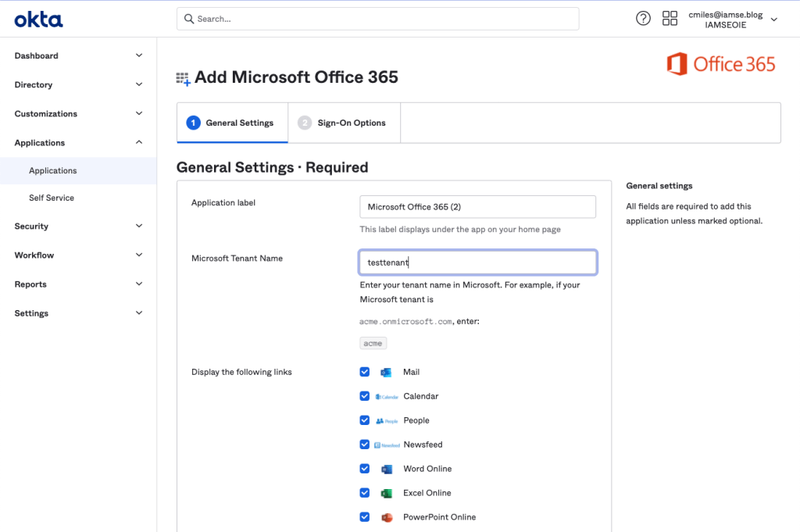This screenshot has width=800, height=532.
Task: Uncheck the Calendar link checkbox
Action: pyautogui.click(x=364, y=396)
